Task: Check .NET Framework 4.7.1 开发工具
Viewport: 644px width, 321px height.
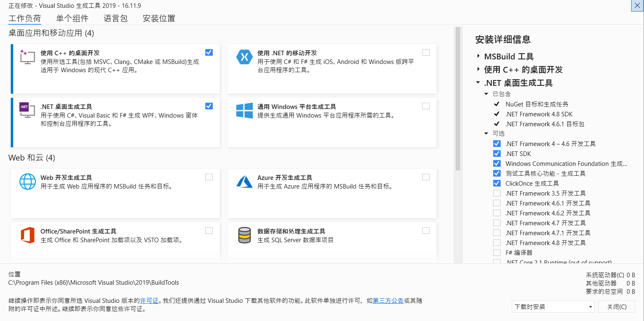Action: (497, 233)
